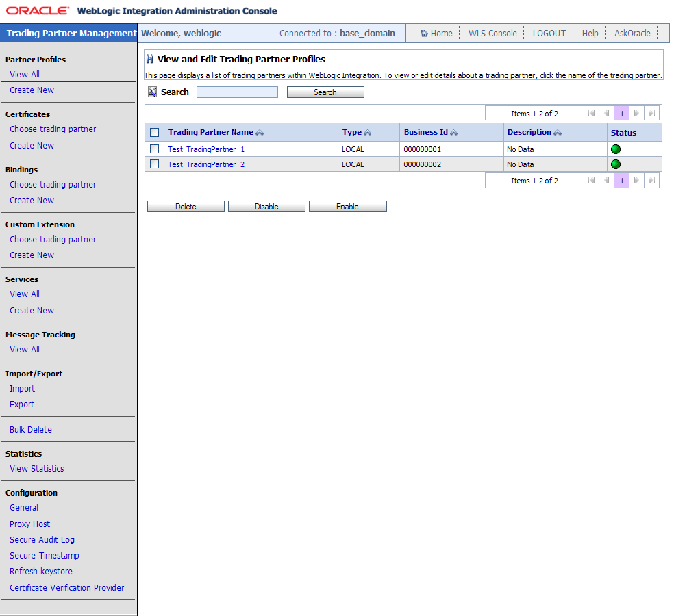Check the checkbox for Test_TradingPartner_2
The width and height of the screenshot is (674, 616).
(x=154, y=164)
